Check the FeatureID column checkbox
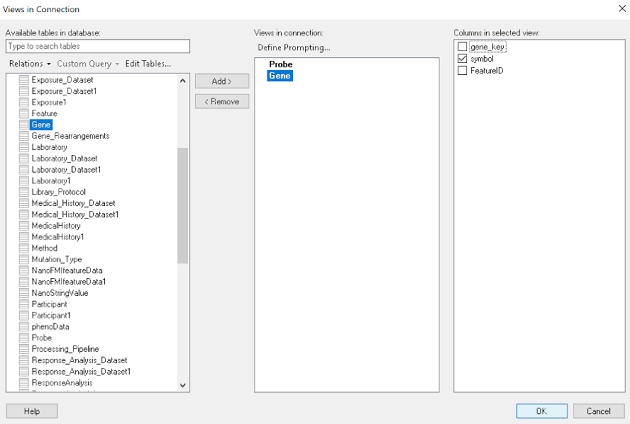630x424 pixels. pyautogui.click(x=462, y=71)
